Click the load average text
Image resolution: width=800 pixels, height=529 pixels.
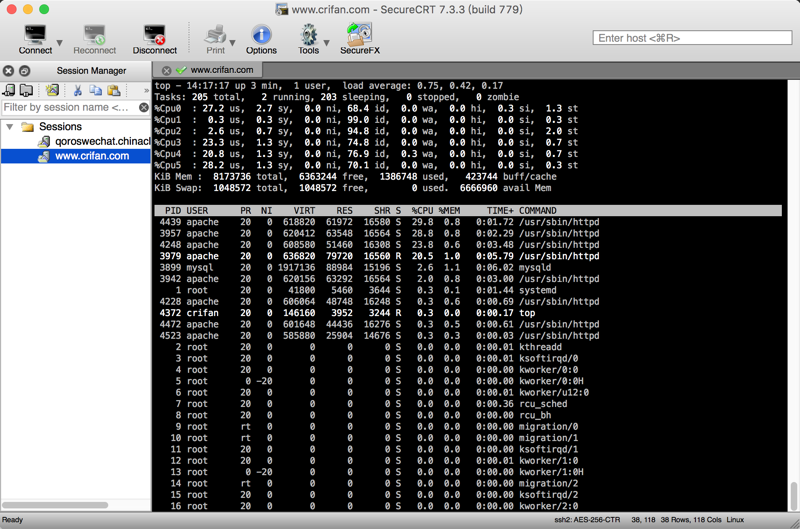coord(422,86)
